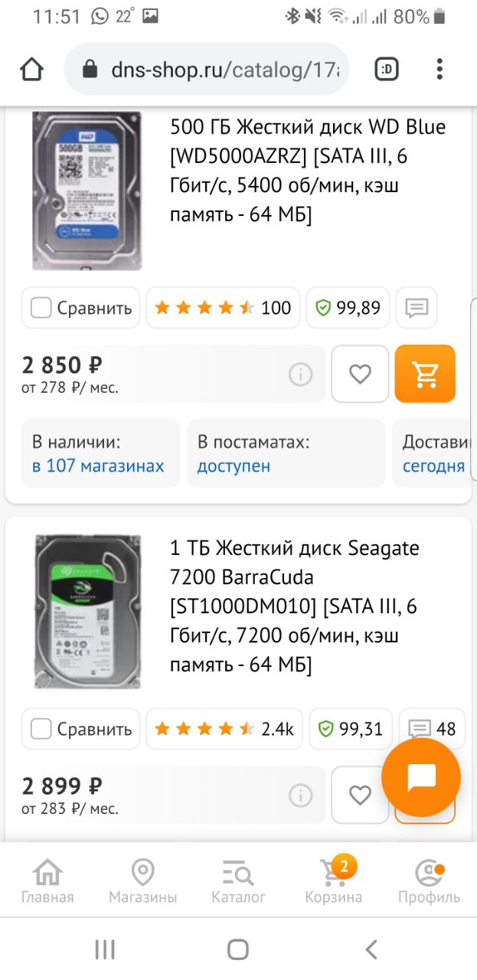The height and width of the screenshot is (980, 477).
Task: Open comments icon for WD Blue disk
Action: (417, 308)
